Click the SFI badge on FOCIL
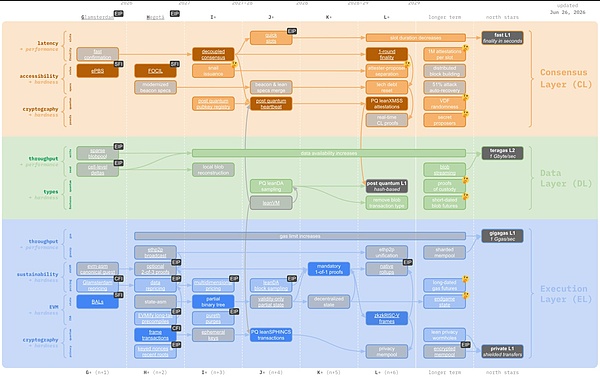This screenshot has width=600, height=377. click(x=175, y=64)
